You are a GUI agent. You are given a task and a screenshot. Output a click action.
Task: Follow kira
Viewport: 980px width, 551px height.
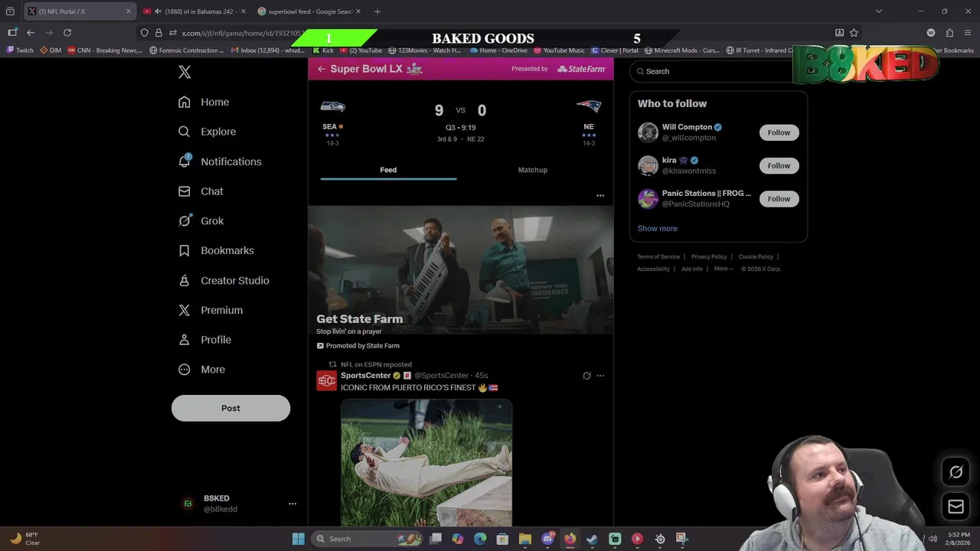click(779, 165)
